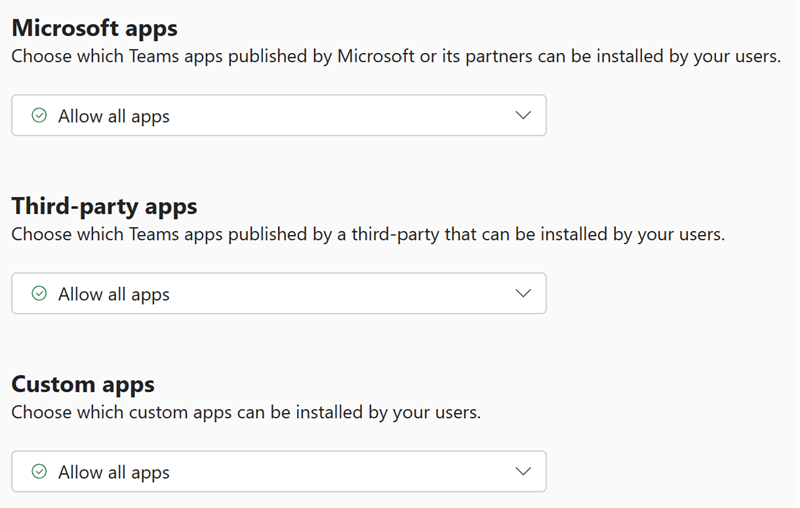Click the description text below Custom apps heading
The width and height of the screenshot is (800, 508).
246,412
